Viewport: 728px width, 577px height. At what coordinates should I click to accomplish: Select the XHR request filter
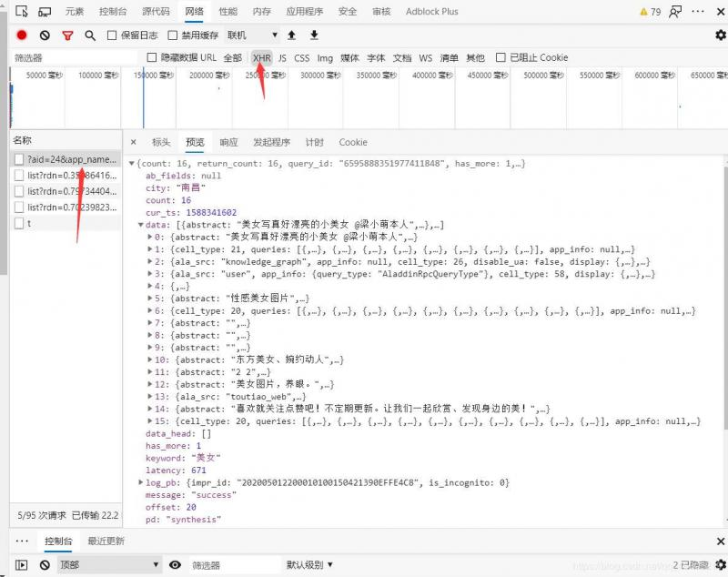tap(261, 56)
